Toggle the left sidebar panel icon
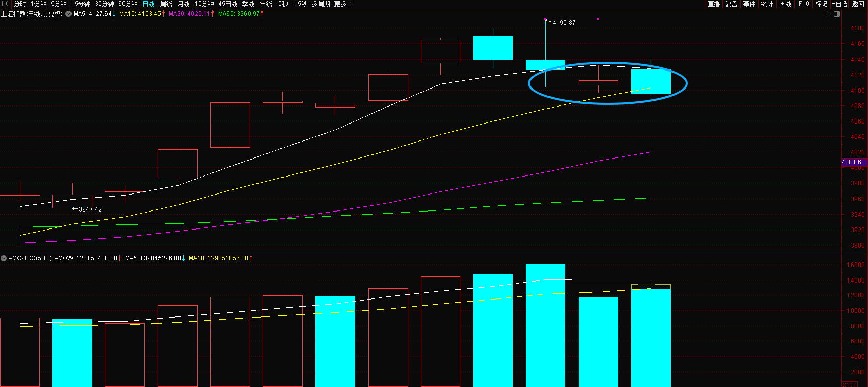The height and width of the screenshot is (387, 868). coord(5,4)
